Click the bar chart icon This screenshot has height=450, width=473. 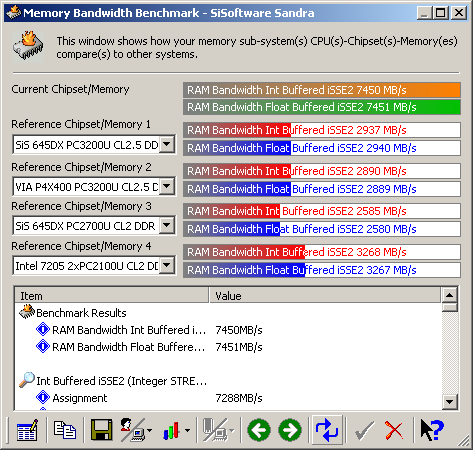(171, 430)
